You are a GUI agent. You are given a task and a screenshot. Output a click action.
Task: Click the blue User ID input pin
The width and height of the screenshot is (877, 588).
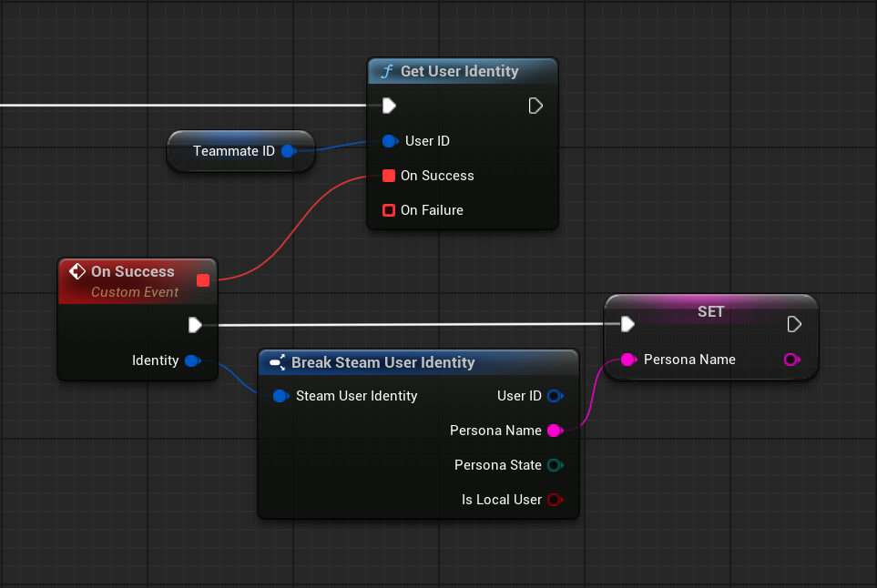click(x=390, y=141)
